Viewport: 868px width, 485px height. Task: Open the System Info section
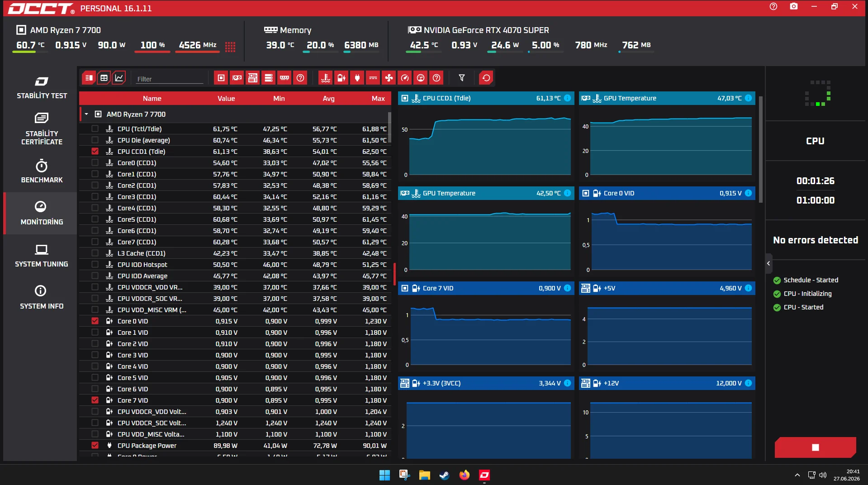[x=42, y=297]
